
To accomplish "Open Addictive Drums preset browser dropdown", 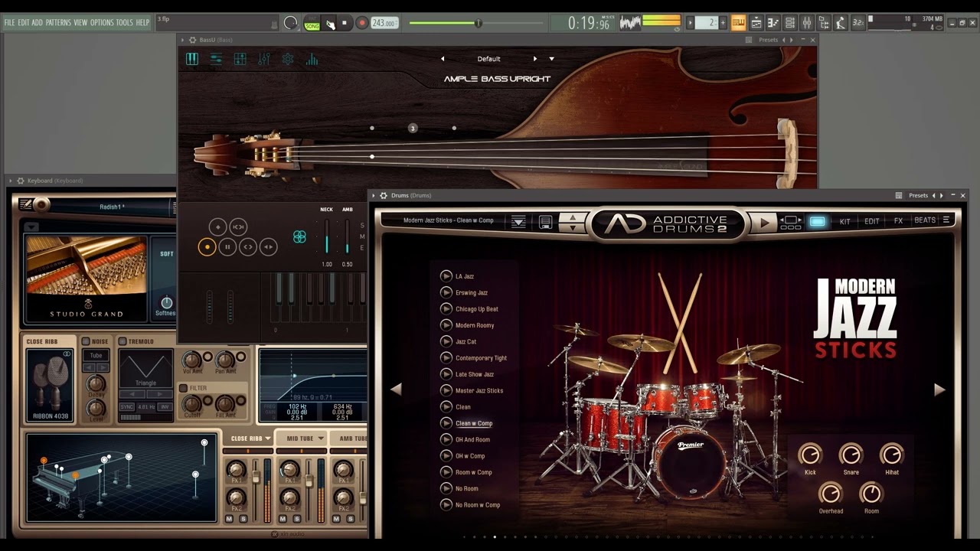I will click(x=518, y=221).
